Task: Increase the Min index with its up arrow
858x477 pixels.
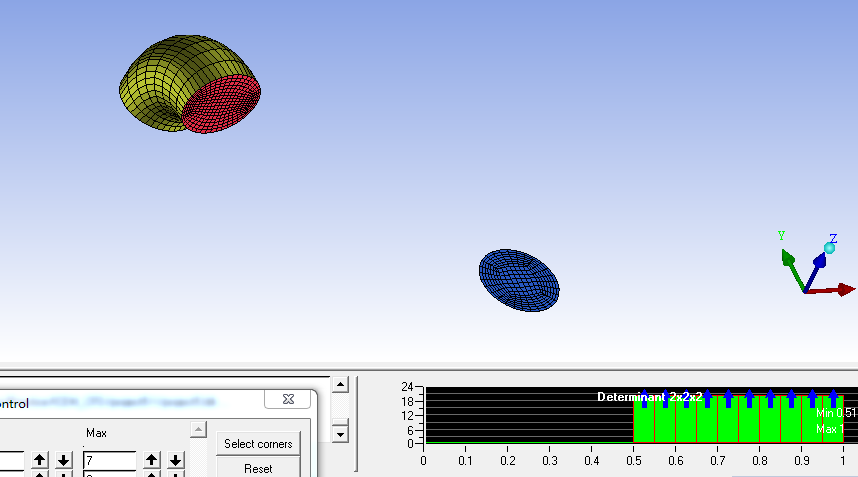Action: (39, 460)
